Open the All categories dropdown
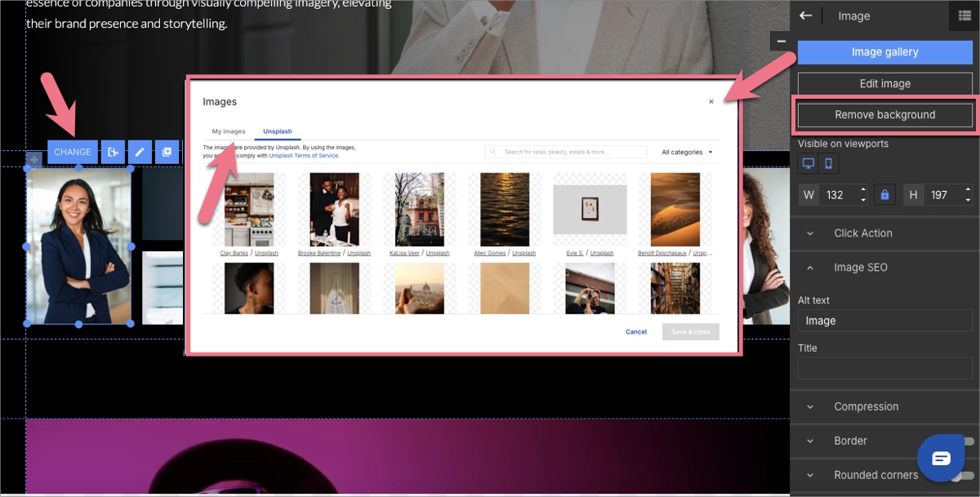Image resolution: width=980 pixels, height=497 pixels. click(x=687, y=152)
